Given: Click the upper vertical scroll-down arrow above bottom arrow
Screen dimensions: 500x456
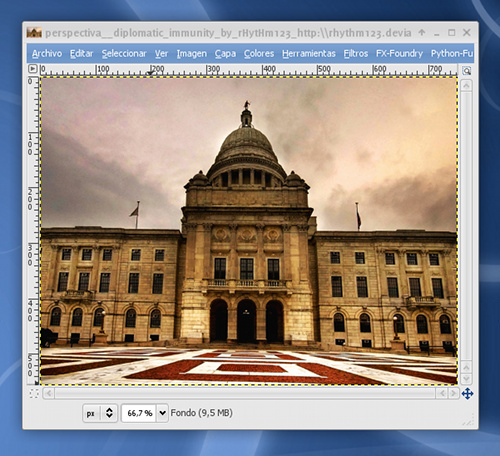Looking at the screenshot, I should point(466,368).
